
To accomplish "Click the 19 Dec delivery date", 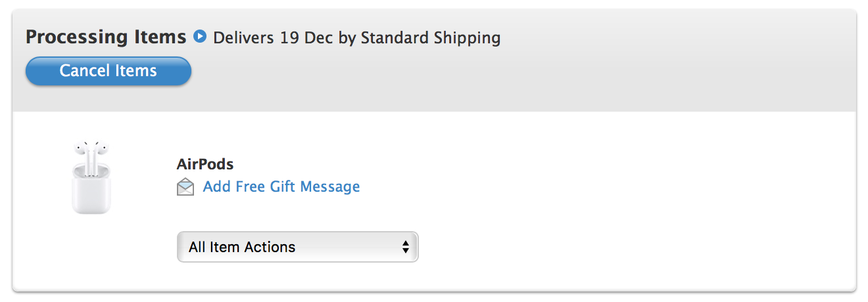I will click(x=306, y=37).
